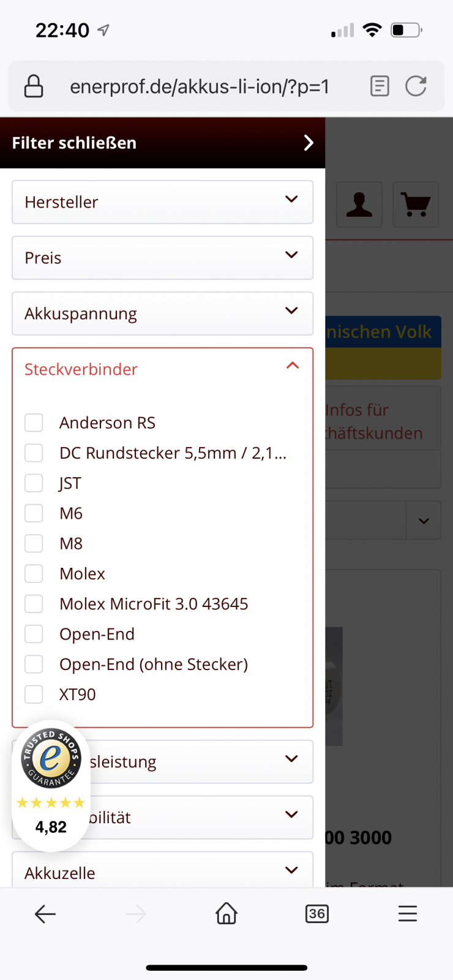Open the Akkuspannung filter dropdown

point(162,314)
